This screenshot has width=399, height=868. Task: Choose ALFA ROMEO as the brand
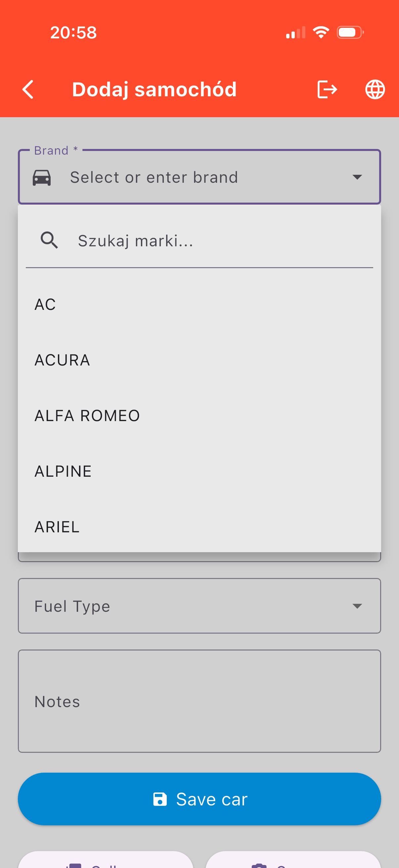coord(87,415)
